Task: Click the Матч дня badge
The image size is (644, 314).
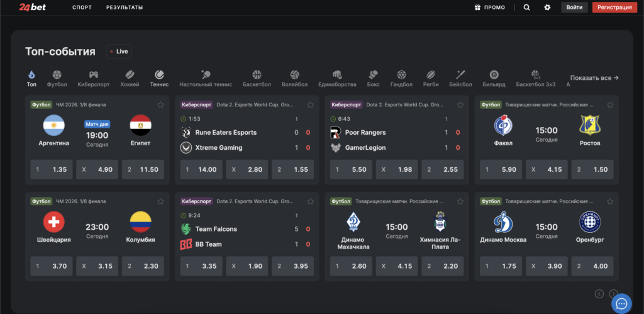Action: tap(97, 124)
